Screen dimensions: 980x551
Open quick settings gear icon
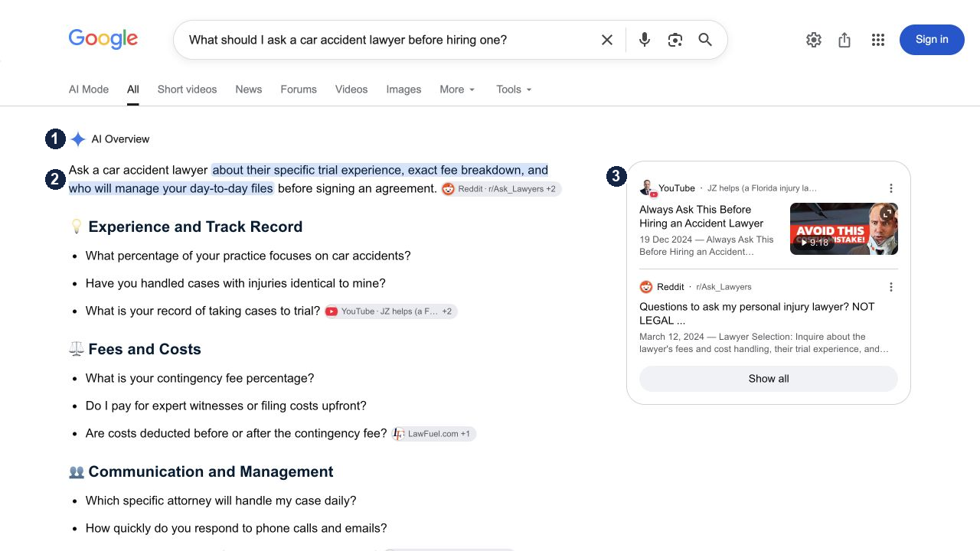(814, 40)
